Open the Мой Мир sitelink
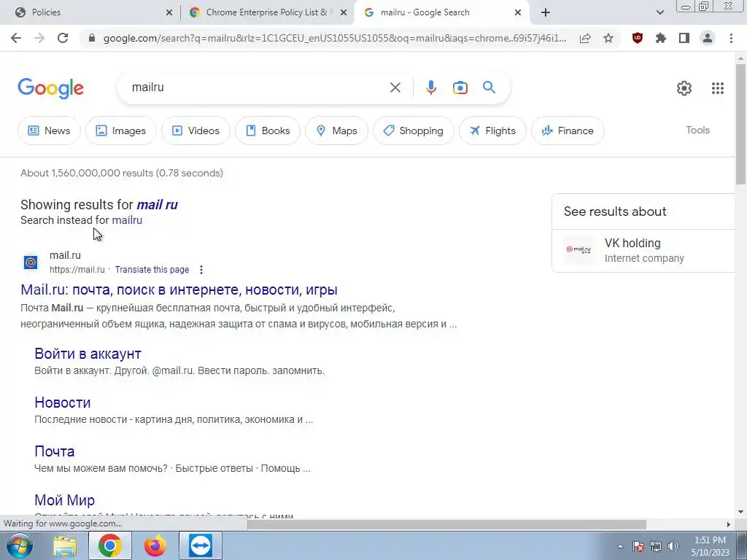747x560 pixels. 64,500
